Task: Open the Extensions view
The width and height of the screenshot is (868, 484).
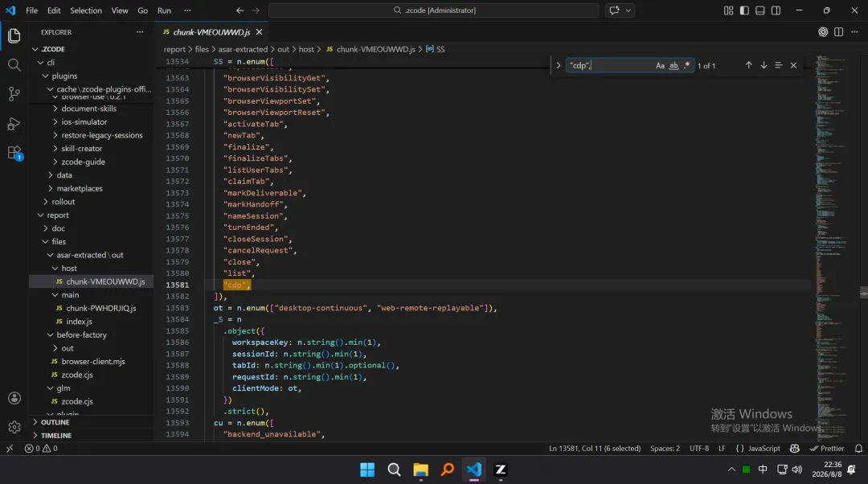Action: coord(14,153)
